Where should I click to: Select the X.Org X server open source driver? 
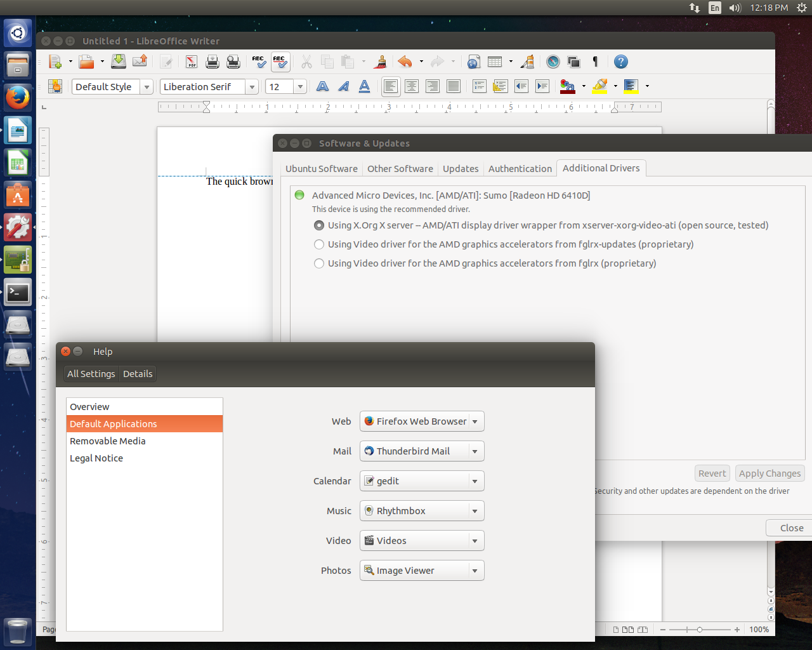click(x=319, y=225)
